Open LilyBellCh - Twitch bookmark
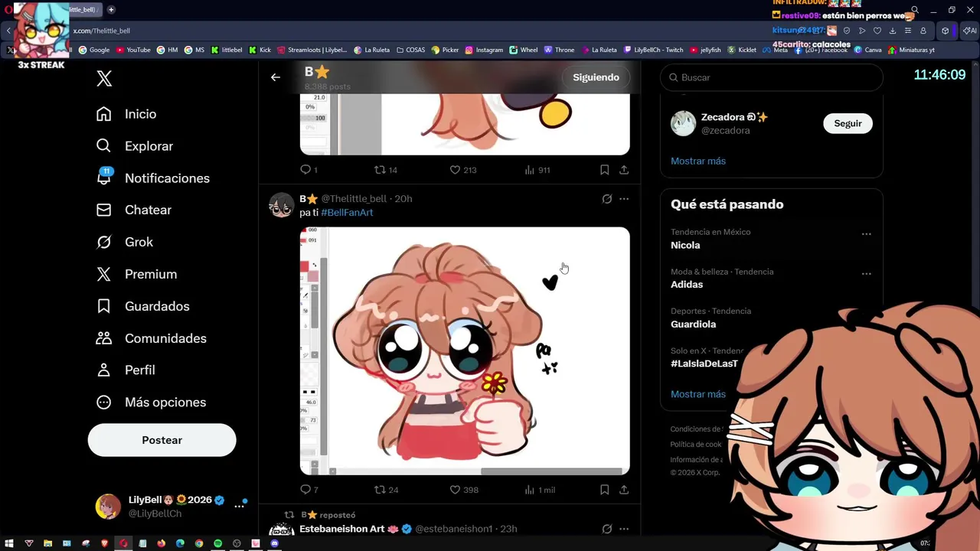 653,50
